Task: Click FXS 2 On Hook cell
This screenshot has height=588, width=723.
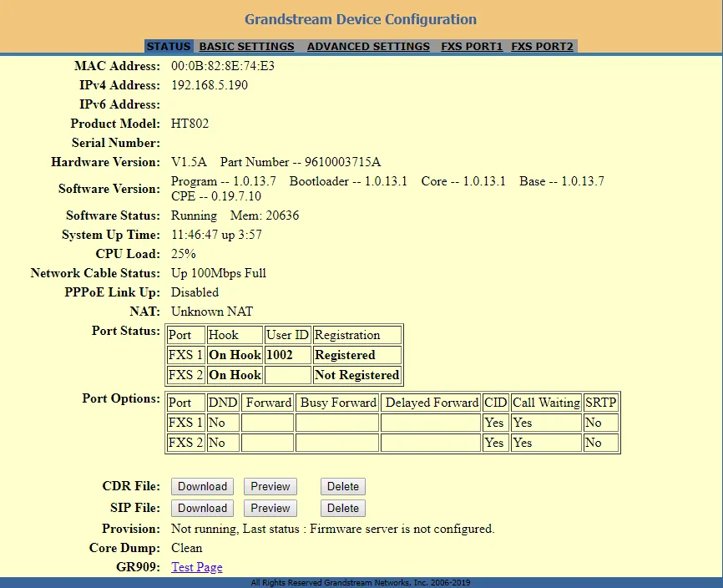Action: coord(235,375)
